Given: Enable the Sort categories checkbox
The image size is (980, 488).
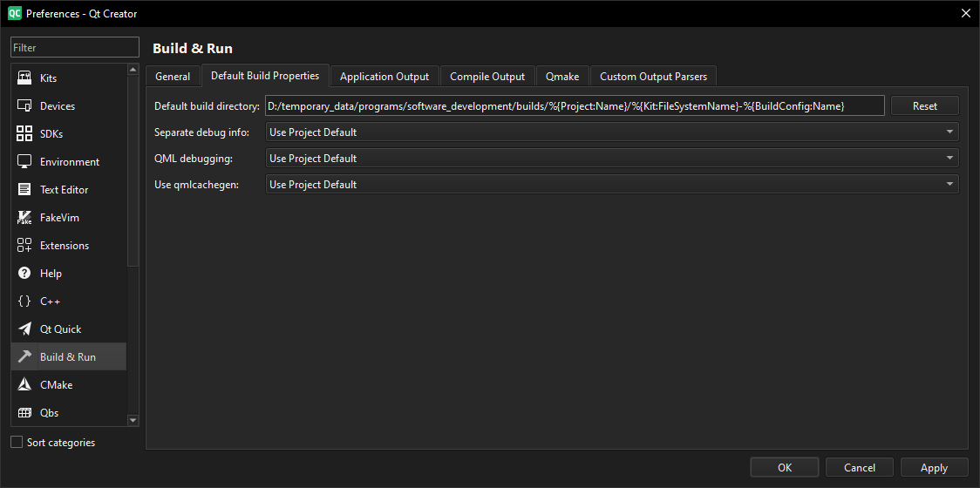Looking at the screenshot, I should pyautogui.click(x=17, y=443).
